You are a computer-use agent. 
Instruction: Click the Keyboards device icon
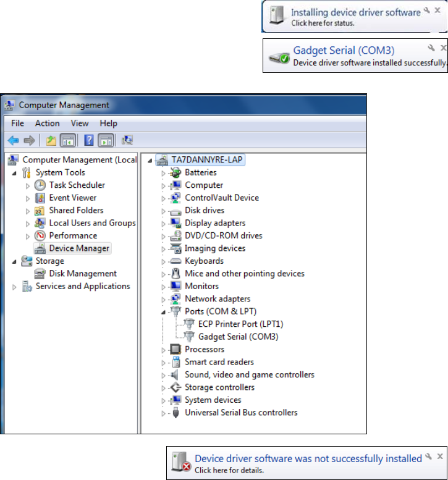point(175,261)
